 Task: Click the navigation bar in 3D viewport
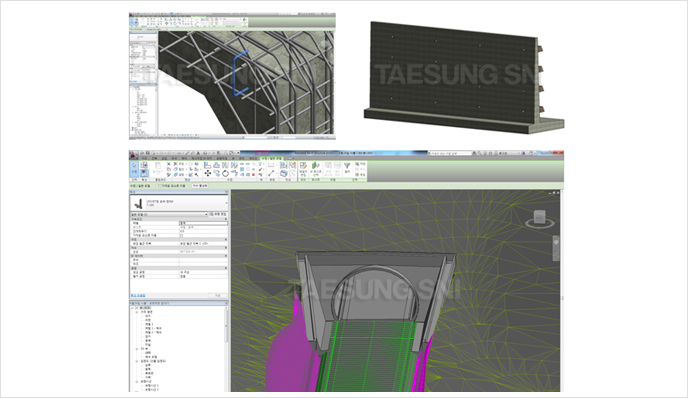click(x=556, y=248)
